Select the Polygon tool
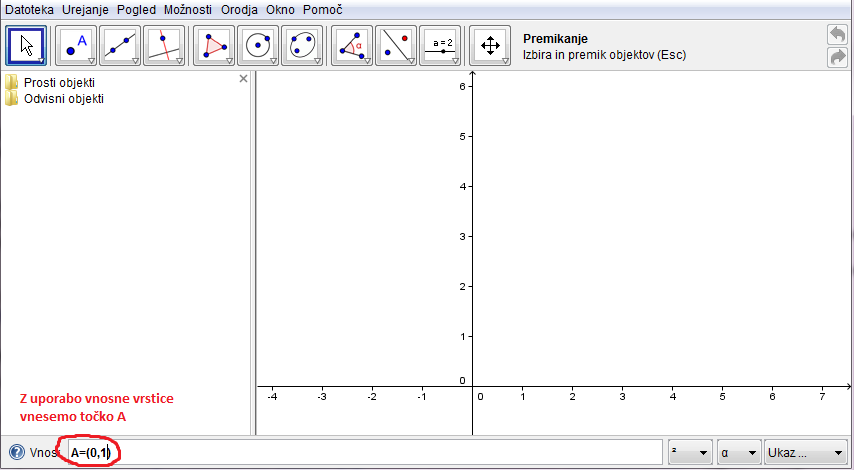854x470 pixels. (x=213, y=45)
